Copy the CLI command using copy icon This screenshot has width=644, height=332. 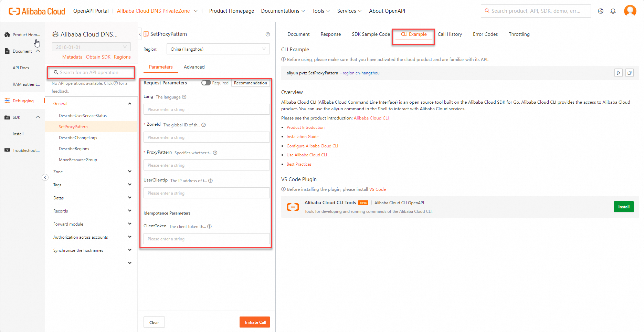pyautogui.click(x=630, y=73)
